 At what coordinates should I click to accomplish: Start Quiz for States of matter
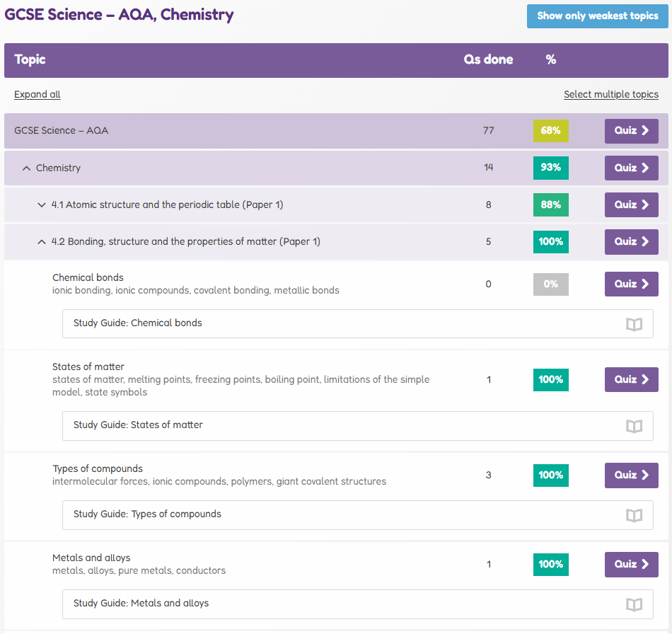[x=631, y=379]
